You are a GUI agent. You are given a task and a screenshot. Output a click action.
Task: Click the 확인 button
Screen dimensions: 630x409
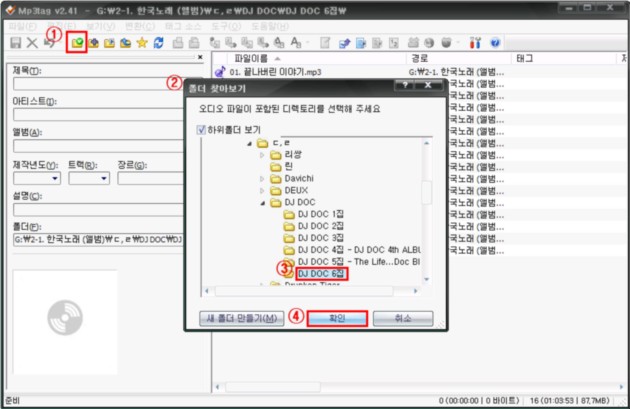point(337,319)
